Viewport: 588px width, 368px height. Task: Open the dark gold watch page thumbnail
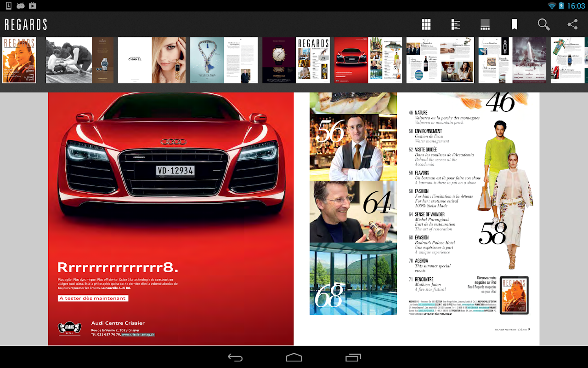tap(279, 60)
